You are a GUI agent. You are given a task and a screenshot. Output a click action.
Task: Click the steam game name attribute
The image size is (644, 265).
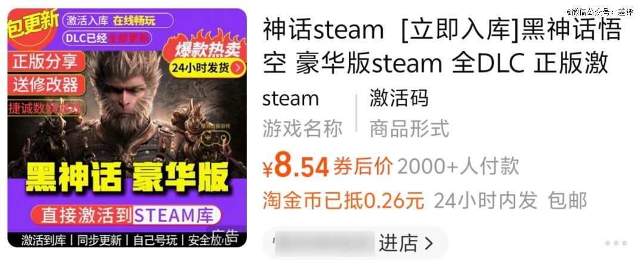click(x=290, y=99)
